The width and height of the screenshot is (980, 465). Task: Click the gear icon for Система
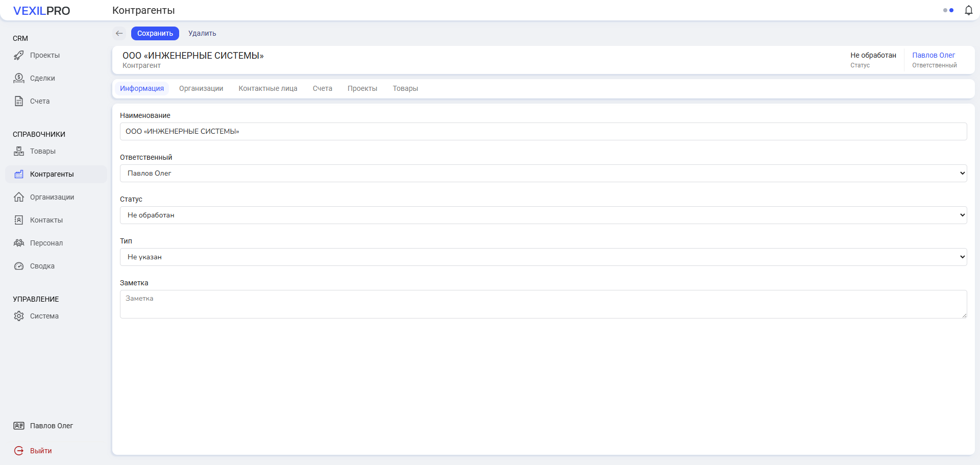(19, 316)
